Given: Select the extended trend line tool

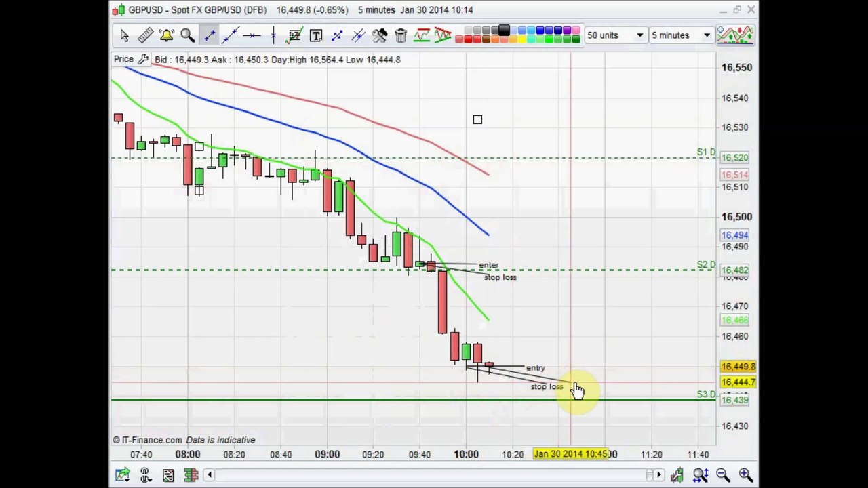Looking at the screenshot, I should point(231,35).
